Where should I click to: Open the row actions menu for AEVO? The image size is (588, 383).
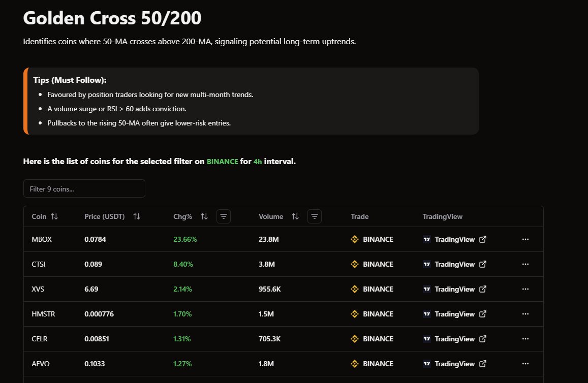click(525, 364)
